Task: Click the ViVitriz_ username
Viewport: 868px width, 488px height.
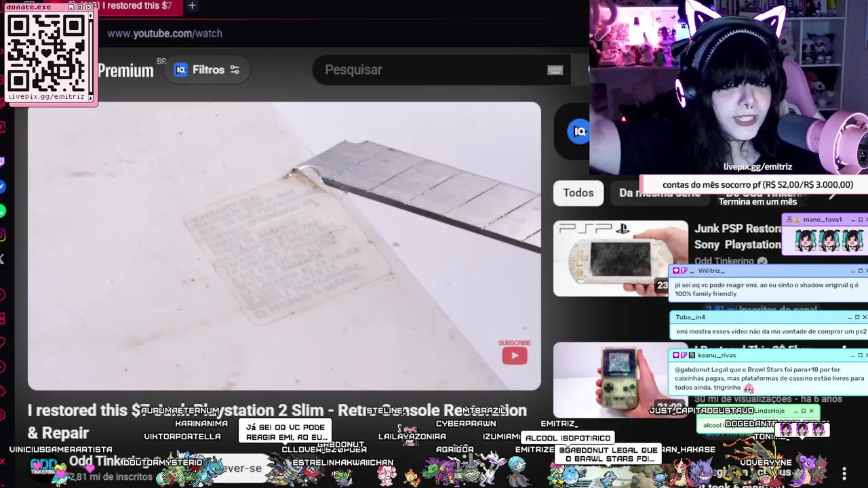Action: click(x=711, y=270)
